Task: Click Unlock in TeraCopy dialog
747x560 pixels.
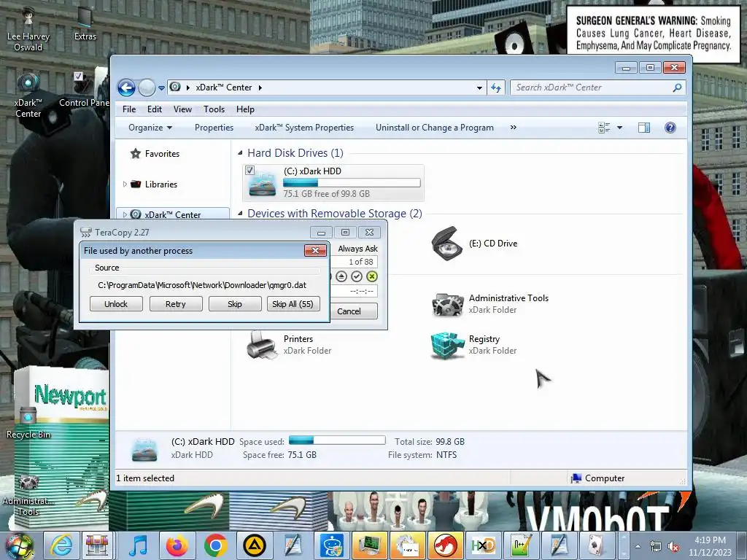Action: pyautogui.click(x=116, y=304)
